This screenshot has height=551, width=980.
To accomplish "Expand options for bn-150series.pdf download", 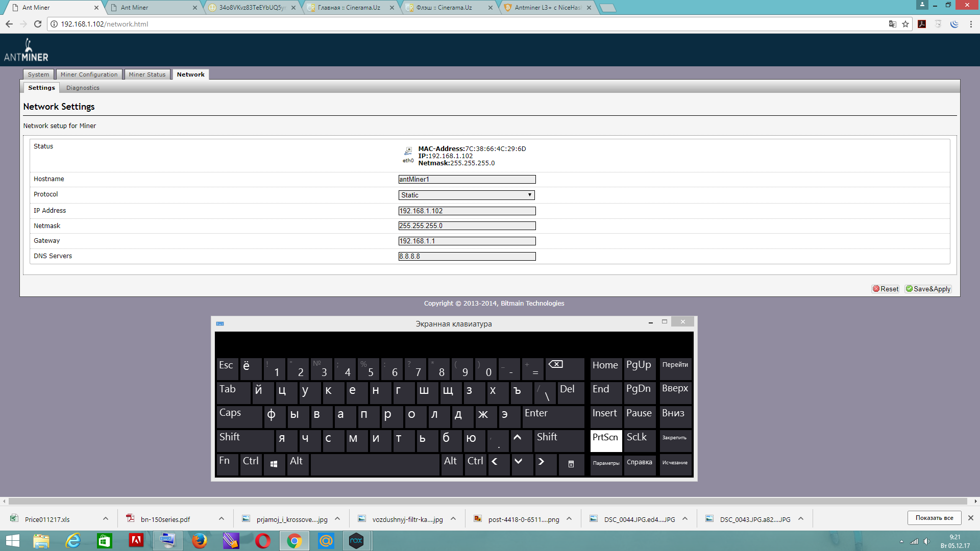I will (222, 519).
